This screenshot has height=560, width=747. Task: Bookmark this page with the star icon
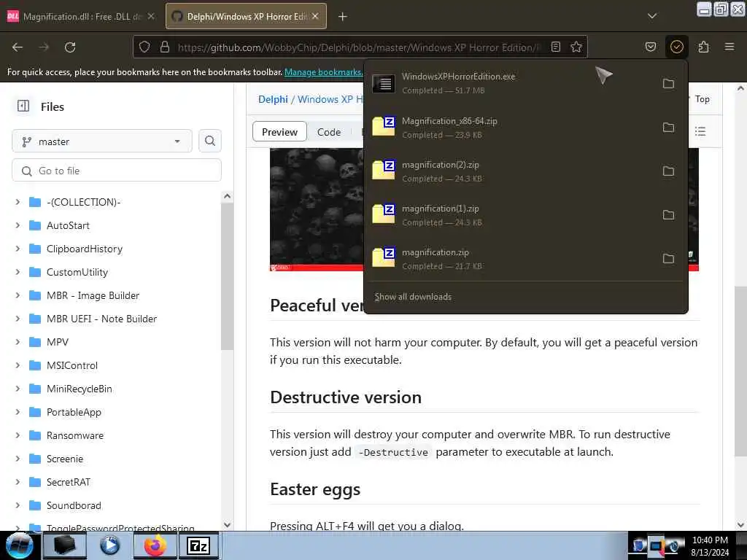(576, 47)
